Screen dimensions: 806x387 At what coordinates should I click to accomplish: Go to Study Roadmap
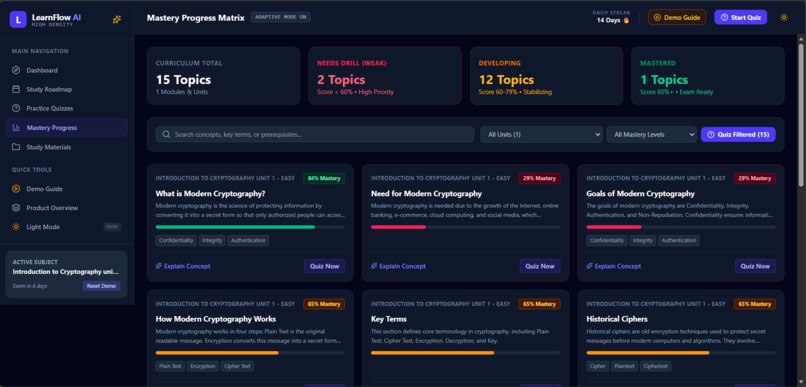click(66, 89)
